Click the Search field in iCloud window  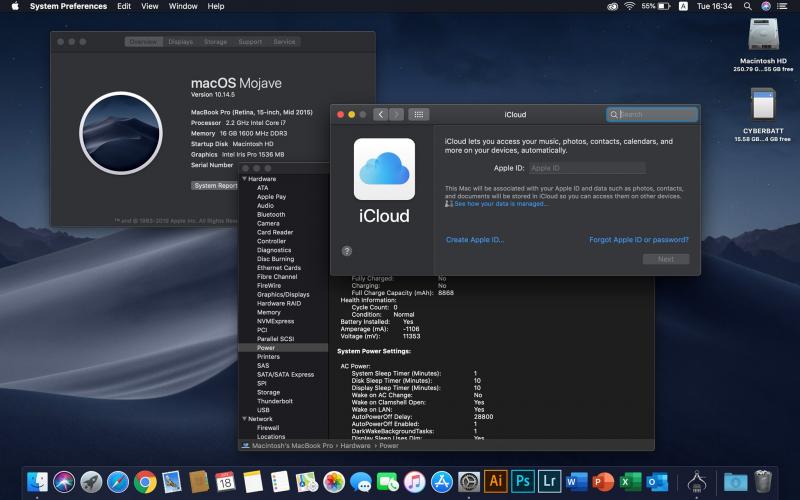coord(652,114)
